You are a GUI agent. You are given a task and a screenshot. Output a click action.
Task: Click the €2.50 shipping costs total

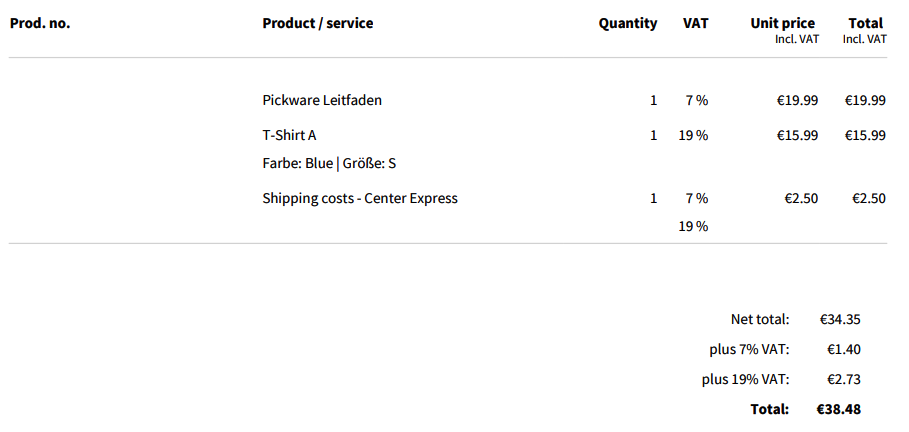click(x=868, y=198)
